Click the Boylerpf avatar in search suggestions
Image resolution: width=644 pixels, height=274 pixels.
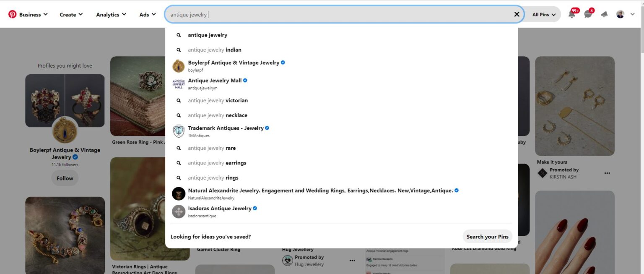[179, 65]
